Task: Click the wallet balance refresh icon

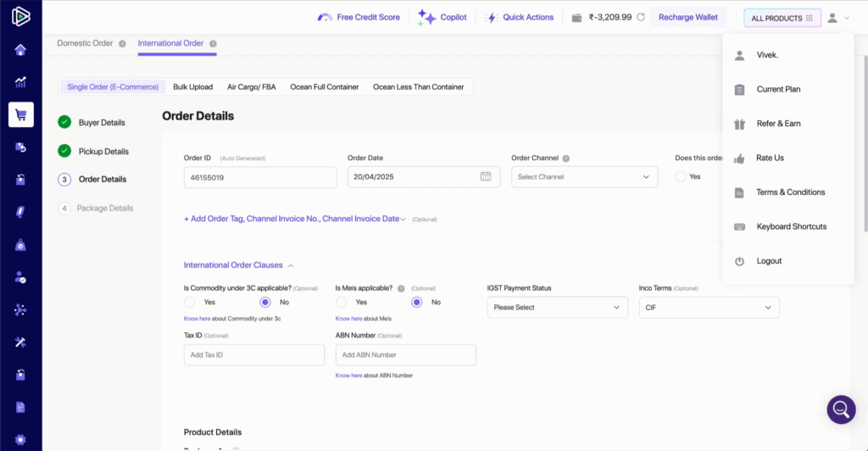Action: pyautogui.click(x=641, y=17)
